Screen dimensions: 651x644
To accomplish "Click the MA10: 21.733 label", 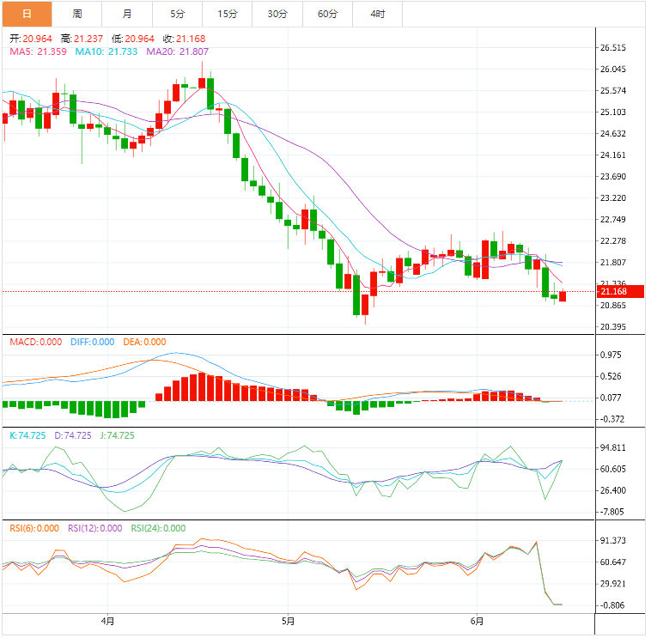I will click(x=106, y=52).
